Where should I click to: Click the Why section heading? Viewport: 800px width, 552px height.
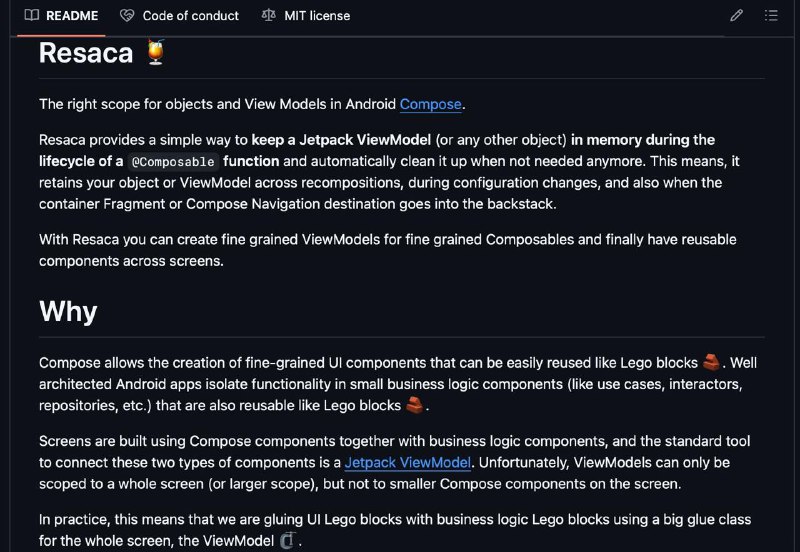[68, 311]
